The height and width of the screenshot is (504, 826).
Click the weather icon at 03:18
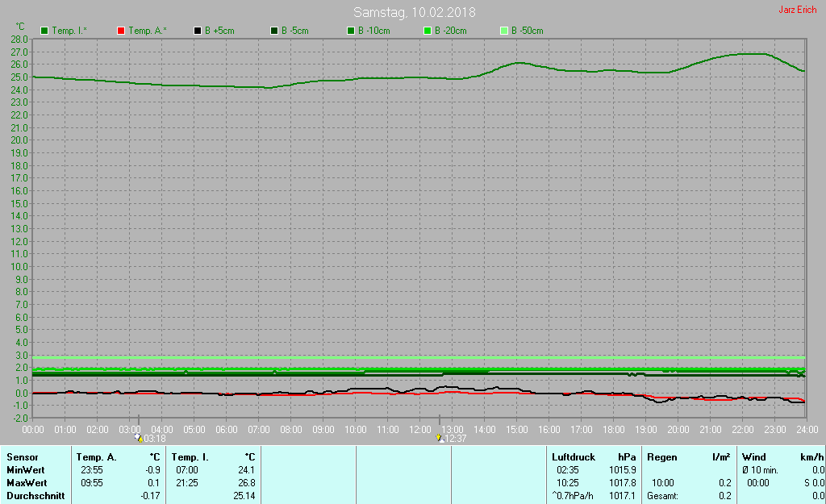139,439
